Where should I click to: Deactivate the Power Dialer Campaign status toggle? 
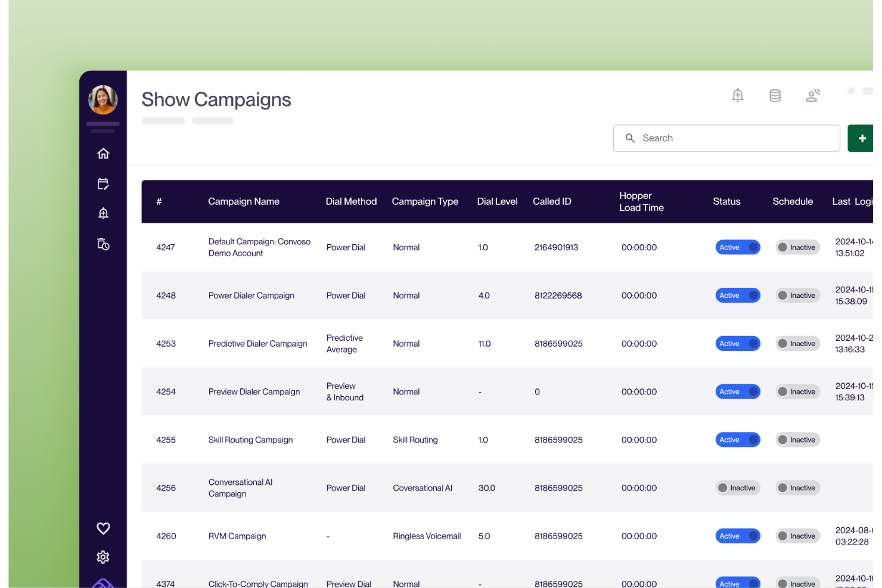pos(738,295)
